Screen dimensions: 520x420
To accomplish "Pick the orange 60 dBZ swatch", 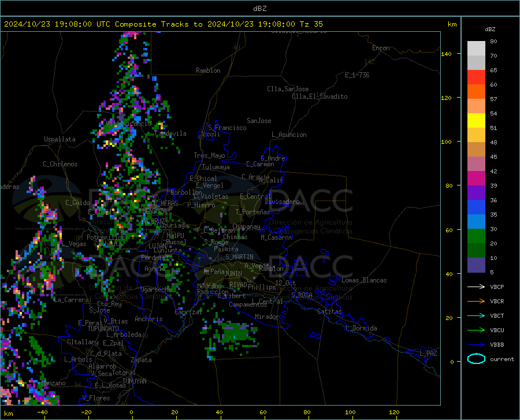I will [x=476, y=91].
